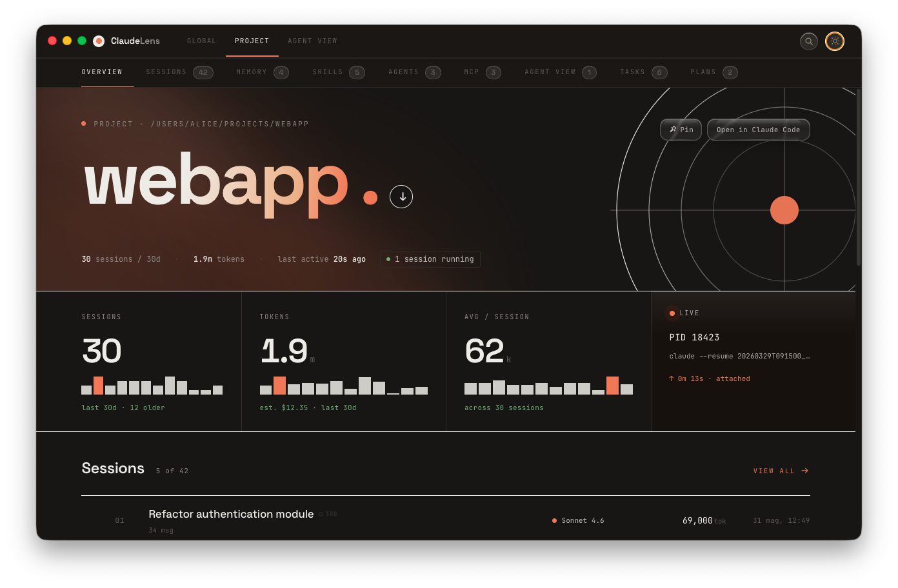Click the VIEW ALL sessions link
Screen dimensions: 898x588
(781, 471)
